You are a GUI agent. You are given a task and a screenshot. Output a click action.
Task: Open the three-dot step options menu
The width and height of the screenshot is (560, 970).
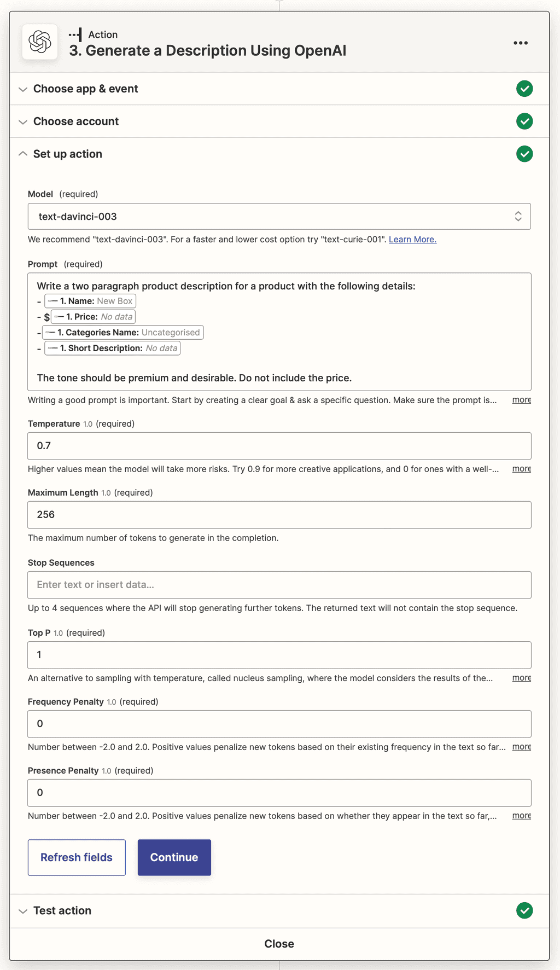click(521, 43)
